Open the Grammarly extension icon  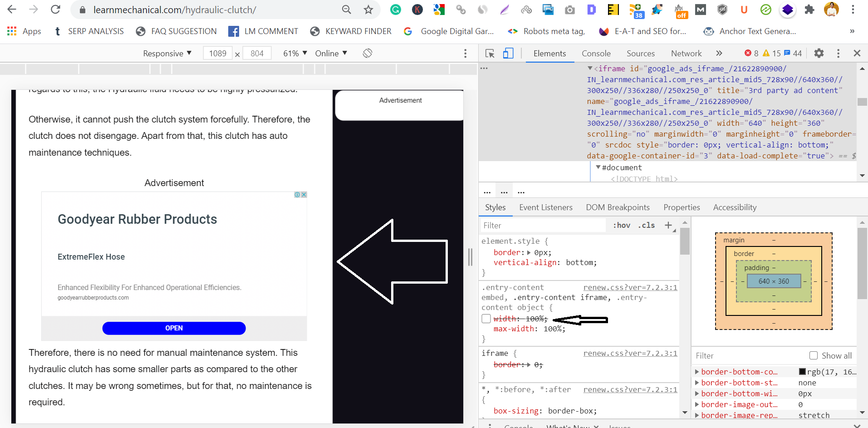point(396,10)
